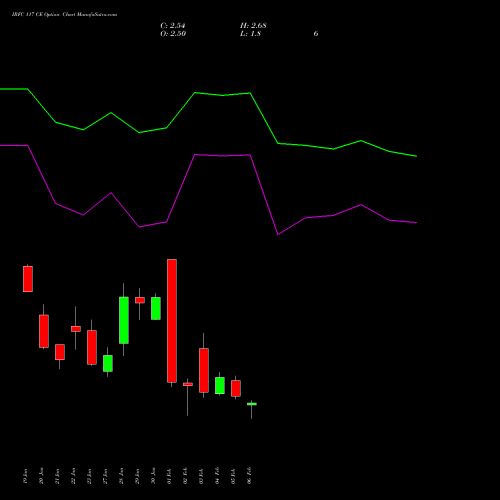The image size is (500, 500).
Task: Click the red candlestick for 20 Jan
Action: [44, 331]
